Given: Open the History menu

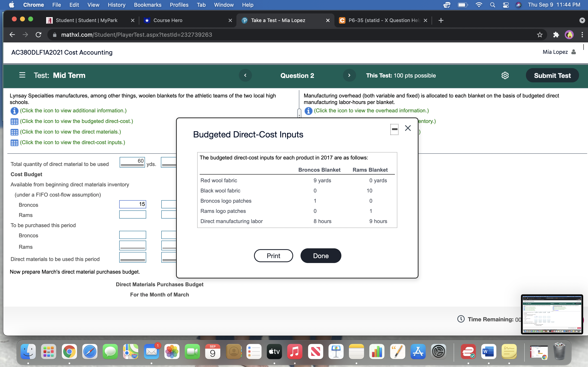Looking at the screenshot, I should [x=116, y=5].
